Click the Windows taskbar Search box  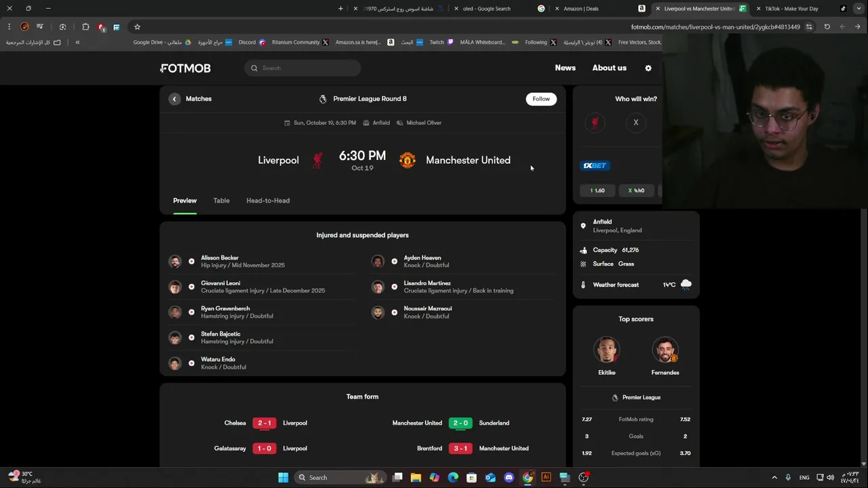point(341,478)
